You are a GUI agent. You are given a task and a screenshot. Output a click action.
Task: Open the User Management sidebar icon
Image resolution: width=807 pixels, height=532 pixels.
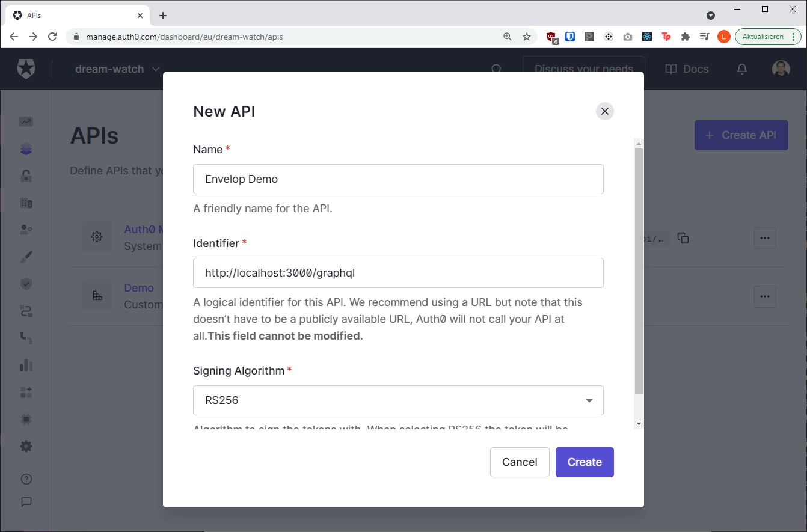pyautogui.click(x=26, y=229)
